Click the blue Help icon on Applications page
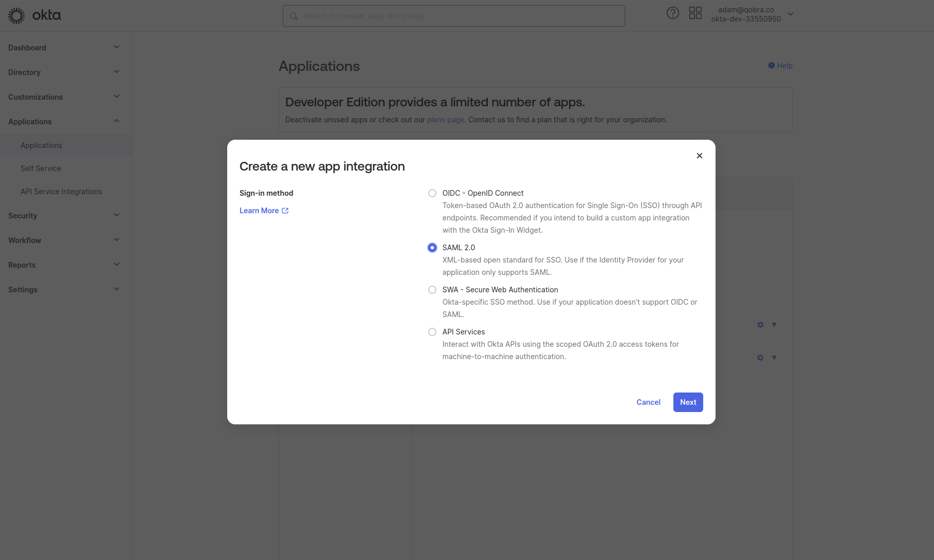The width and height of the screenshot is (934, 560). coord(771,65)
